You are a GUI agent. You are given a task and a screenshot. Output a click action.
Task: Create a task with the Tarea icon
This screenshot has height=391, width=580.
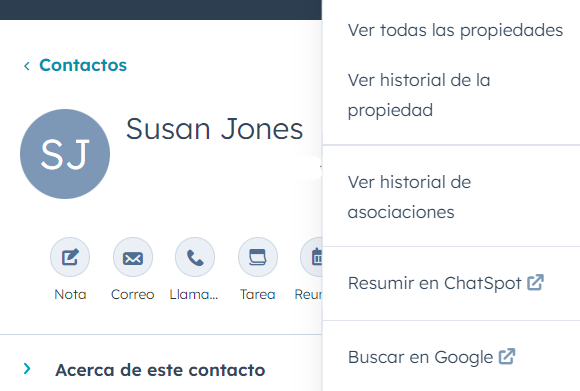click(x=258, y=257)
